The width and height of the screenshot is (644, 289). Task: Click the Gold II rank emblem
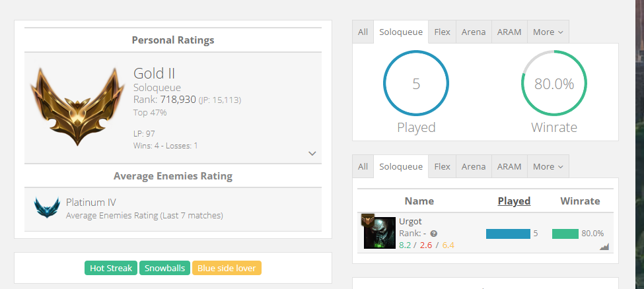78,106
